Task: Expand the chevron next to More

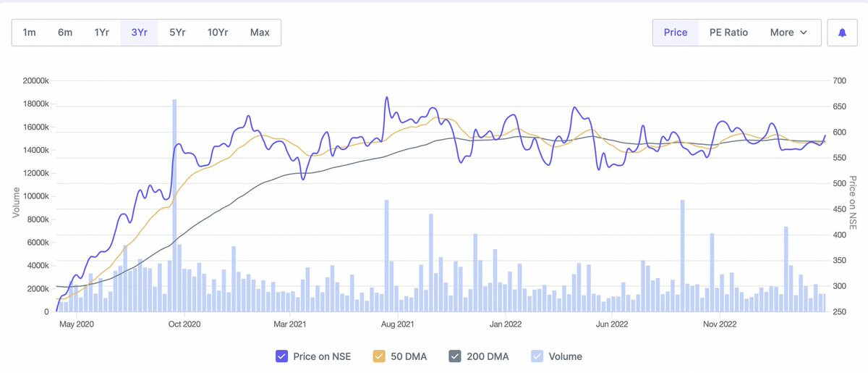Action: coord(804,33)
